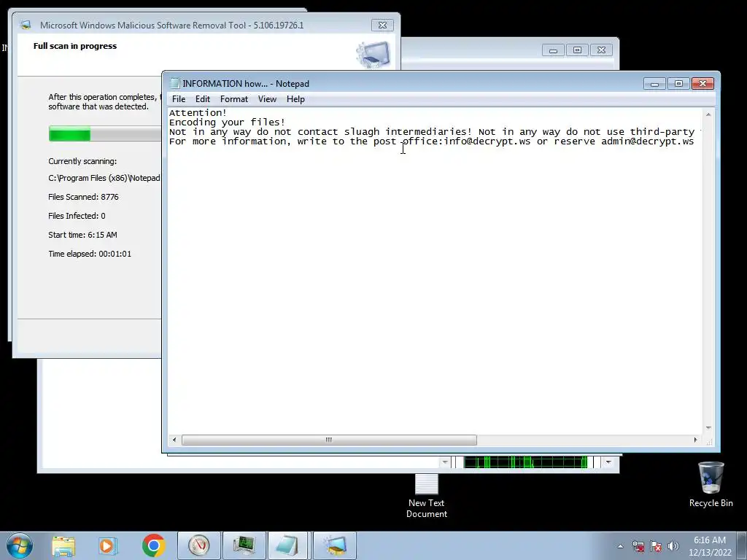Image resolution: width=747 pixels, height=560 pixels.
Task: Open the Windows Start menu
Action: pos(20,545)
